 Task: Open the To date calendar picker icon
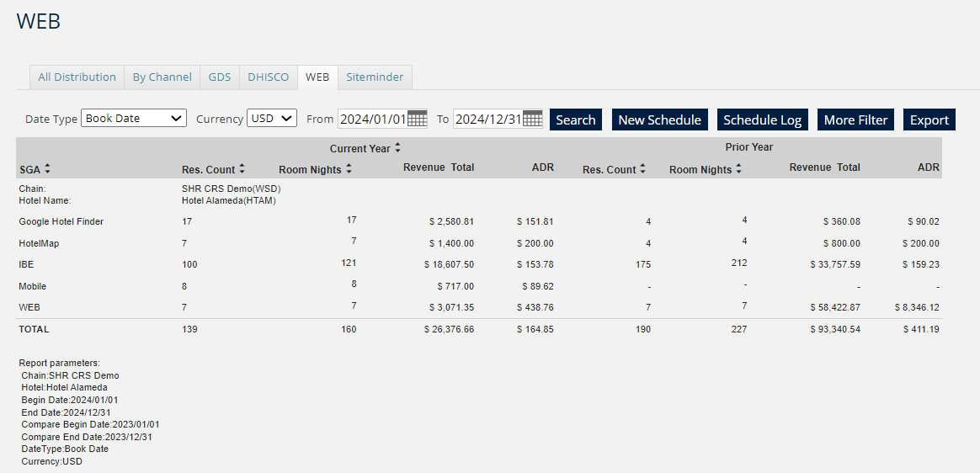click(532, 119)
